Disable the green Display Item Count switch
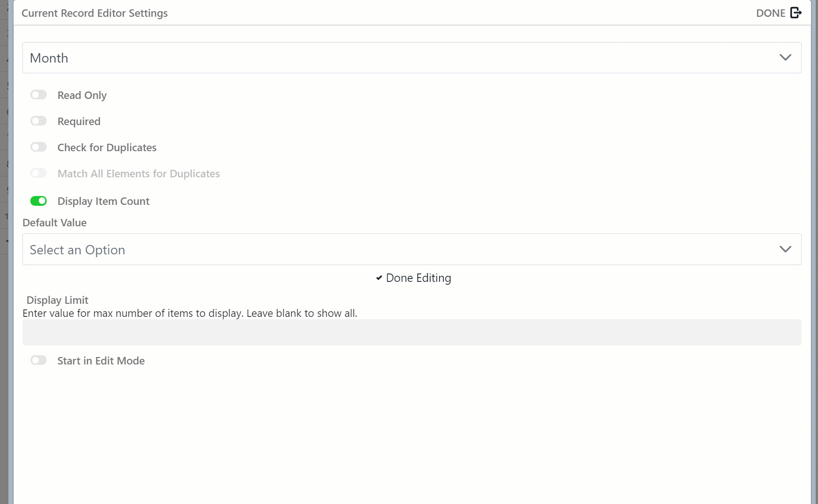Screen dimensions: 818x504 pos(39,201)
